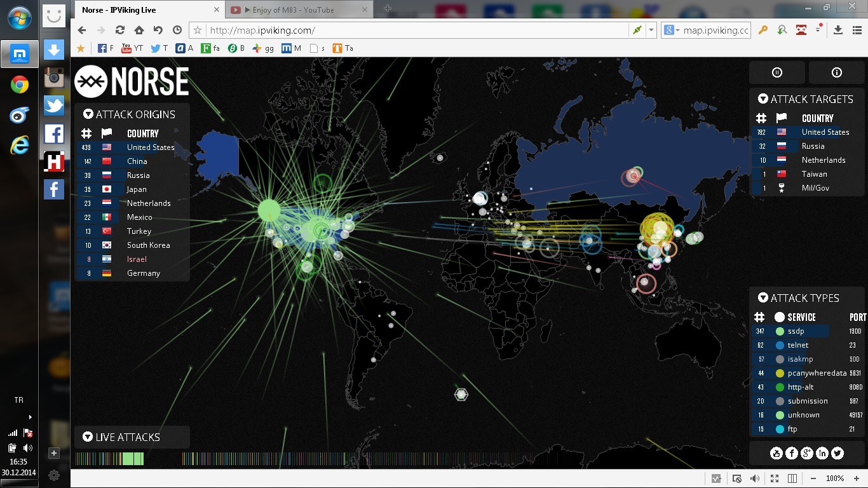This screenshot has width=868, height=488.
Task: Open sidebar download manager icon
Action: coord(54,49)
